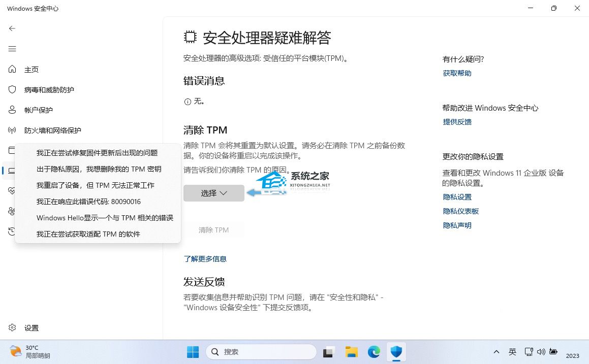Screen dimensions: 589x364
Task: Open the 隐私仪表板 link
Action: click(460, 211)
